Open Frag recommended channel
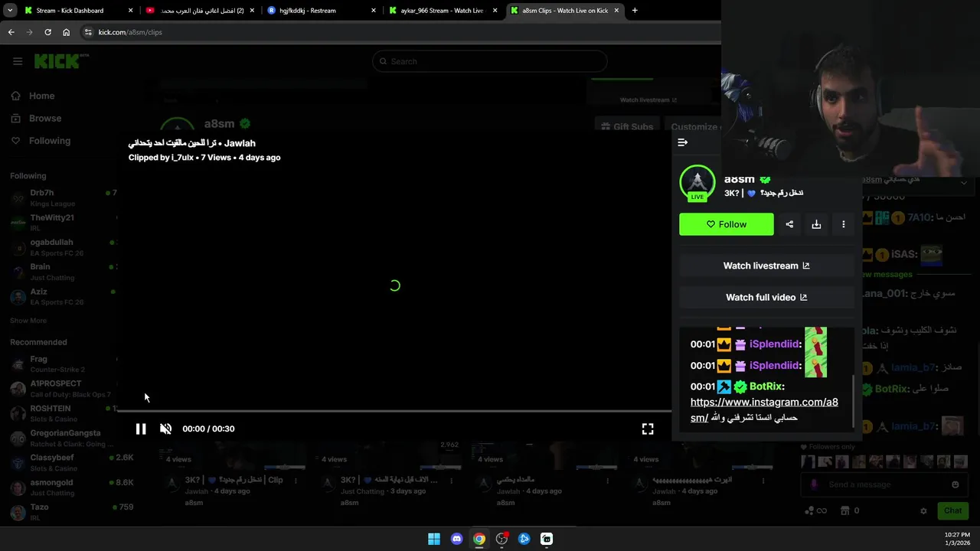This screenshot has width=980, height=551. [x=61, y=364]
